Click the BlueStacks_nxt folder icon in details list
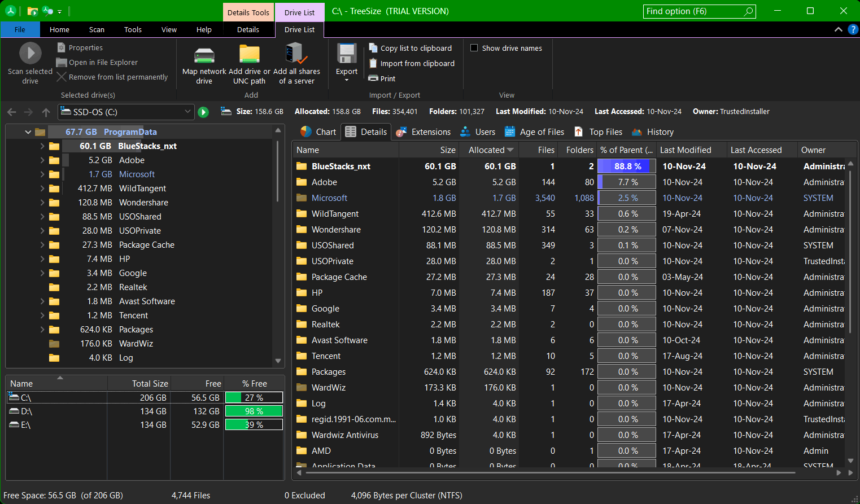Image resolution: width=860 pixels, height=504 pixels. pos(302,166)
